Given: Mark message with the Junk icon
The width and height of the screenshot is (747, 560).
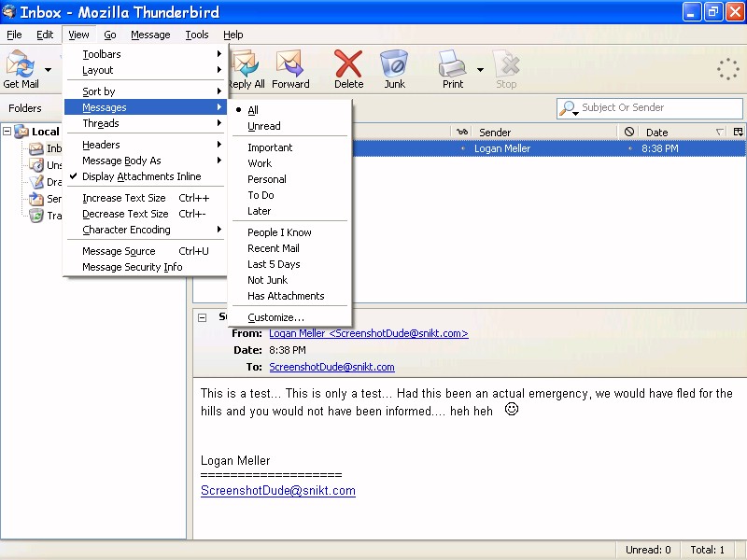Looking at the screenshot, I should coord(394,63).
